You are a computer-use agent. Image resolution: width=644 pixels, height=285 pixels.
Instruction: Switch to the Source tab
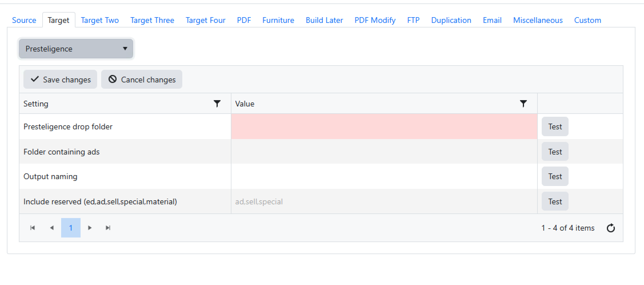(24, 20)
